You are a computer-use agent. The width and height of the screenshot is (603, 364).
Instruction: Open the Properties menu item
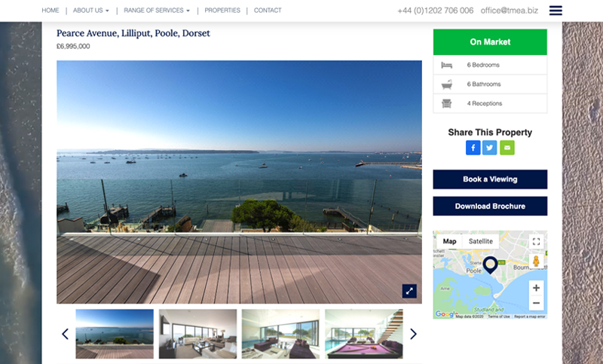[x=222, y=11]
